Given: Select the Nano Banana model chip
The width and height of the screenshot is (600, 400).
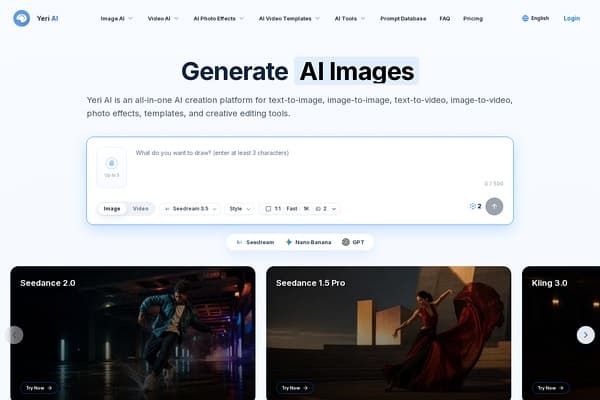Looking at the screenshot, I should [308, 242].
